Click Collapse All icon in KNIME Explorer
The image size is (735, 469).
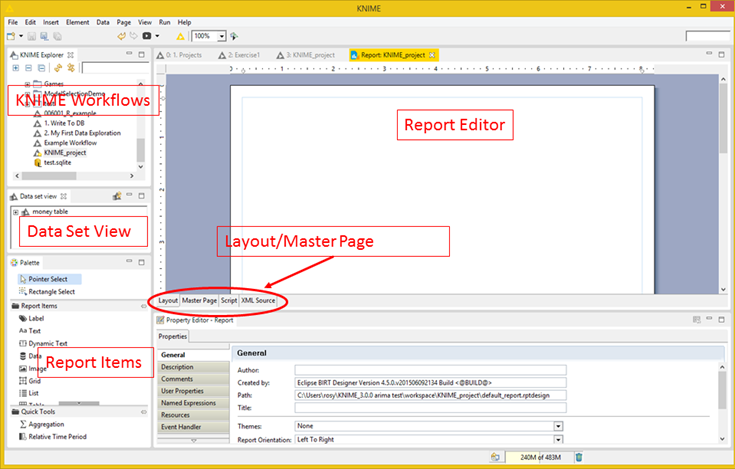click(x=41, y=68)
